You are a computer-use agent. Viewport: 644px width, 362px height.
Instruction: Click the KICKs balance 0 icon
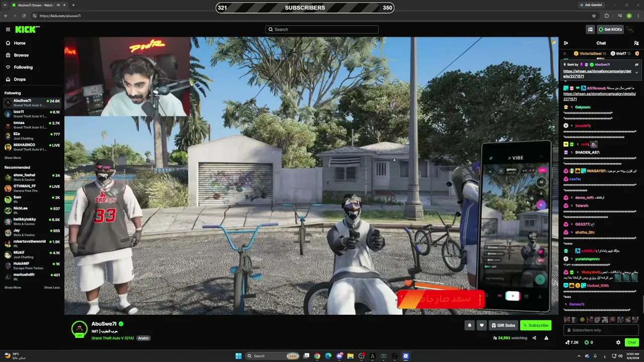coord(588,342)
